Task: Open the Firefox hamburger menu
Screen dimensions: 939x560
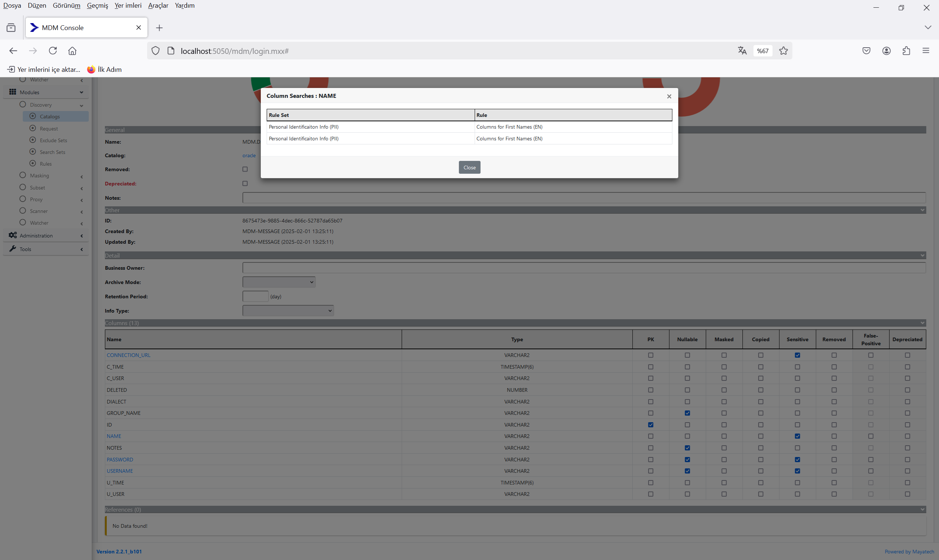Action: click(x=926, y=51)
